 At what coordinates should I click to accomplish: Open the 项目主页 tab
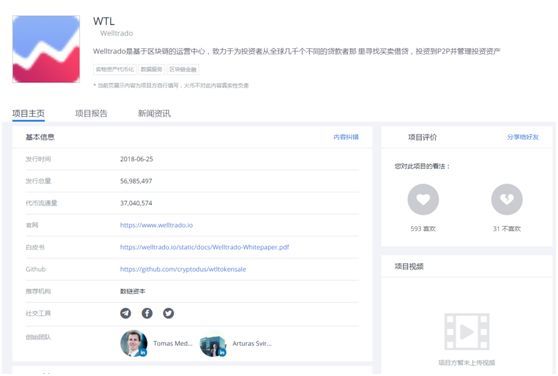pyautogui.click(x=28, y=113)
